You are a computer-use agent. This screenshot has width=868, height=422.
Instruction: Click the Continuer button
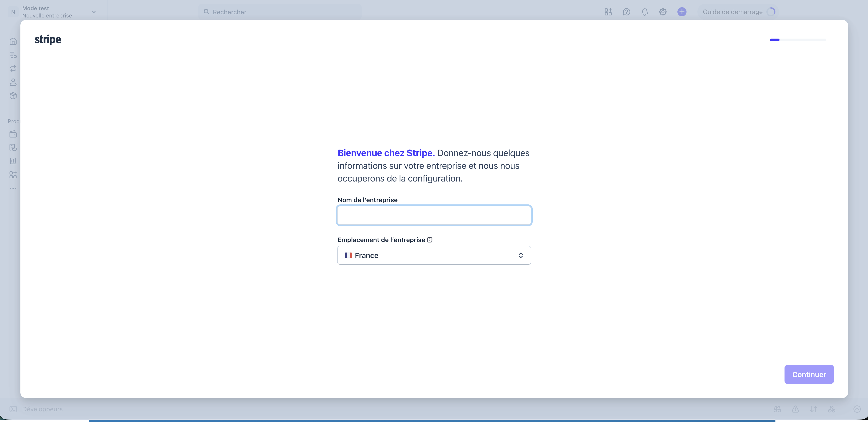pos(809,374)
